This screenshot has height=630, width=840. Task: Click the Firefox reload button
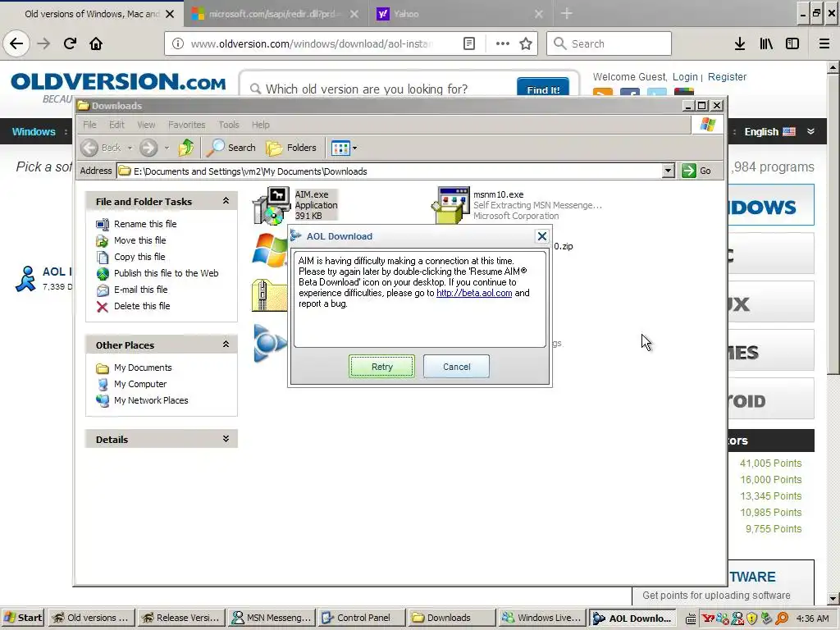(x=70, y=43)
